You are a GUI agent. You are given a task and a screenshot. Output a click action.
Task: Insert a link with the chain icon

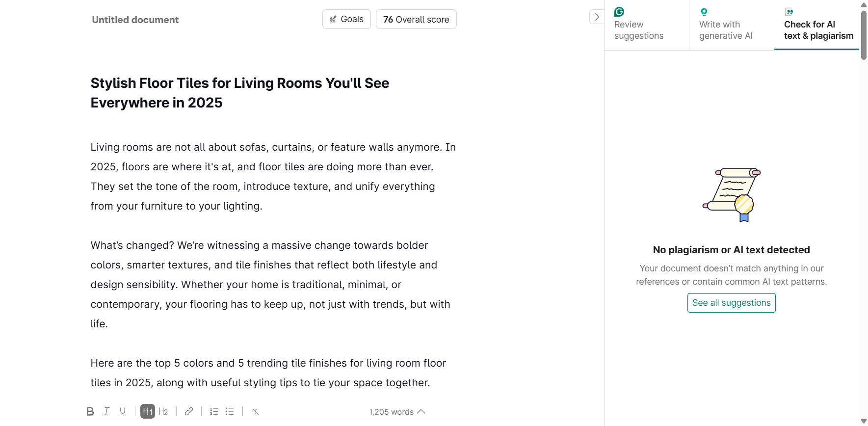click(189, 411)
